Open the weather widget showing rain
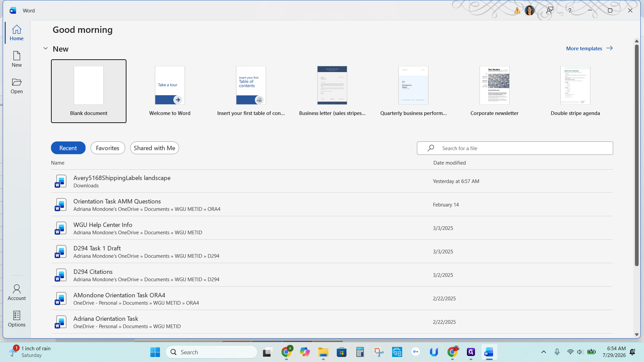Image resolution: width=644 pixels, height=362 pixels. (x=30, y=352)
